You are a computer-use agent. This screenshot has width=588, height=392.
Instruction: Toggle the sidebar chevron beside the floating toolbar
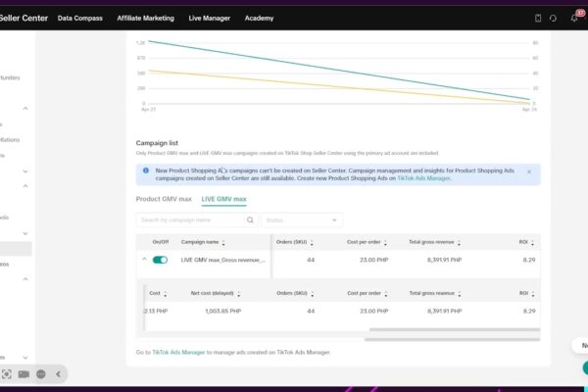point(25,358)
